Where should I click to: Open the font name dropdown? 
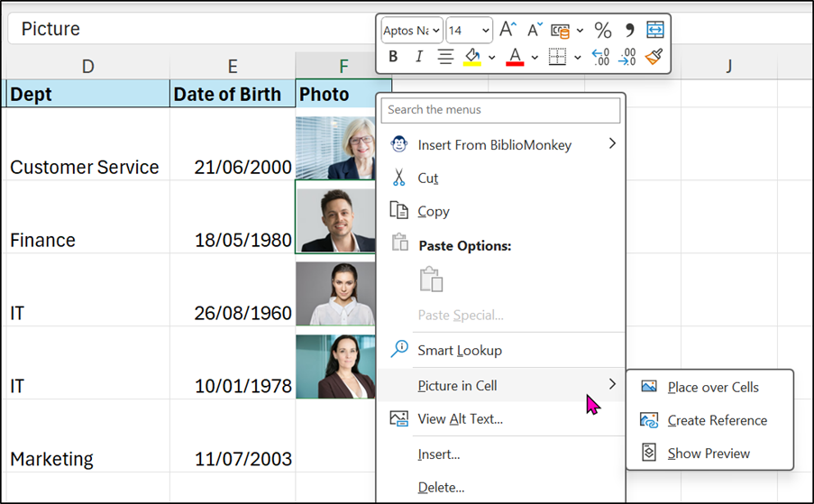coord(436,31)
